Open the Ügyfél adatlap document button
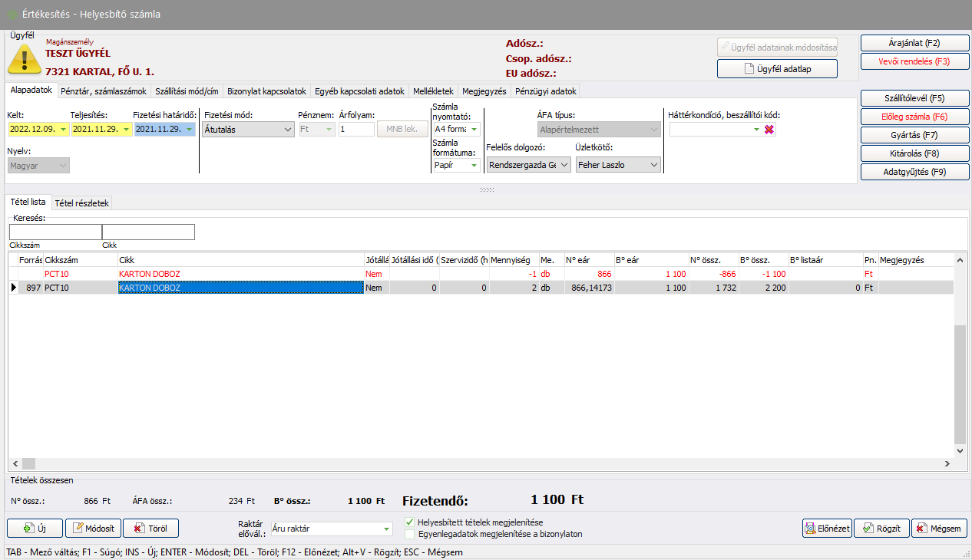Viewport: 972px width, 560px height. coord(777,69)
